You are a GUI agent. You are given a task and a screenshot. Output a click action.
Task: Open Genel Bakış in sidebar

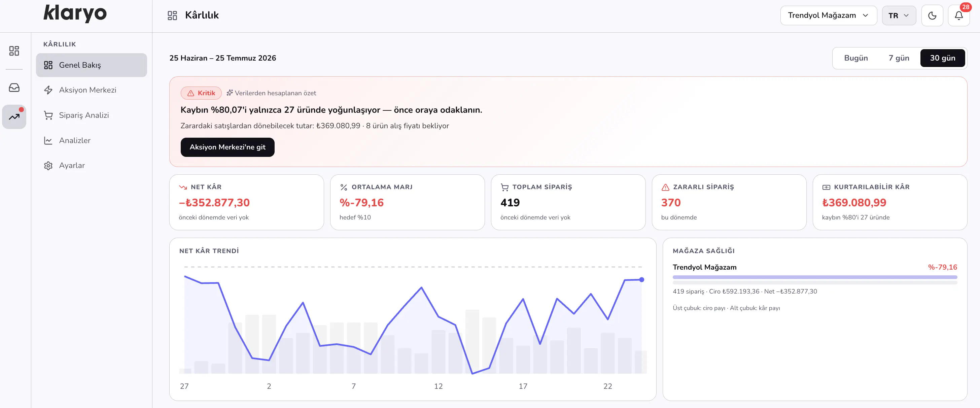91,65
